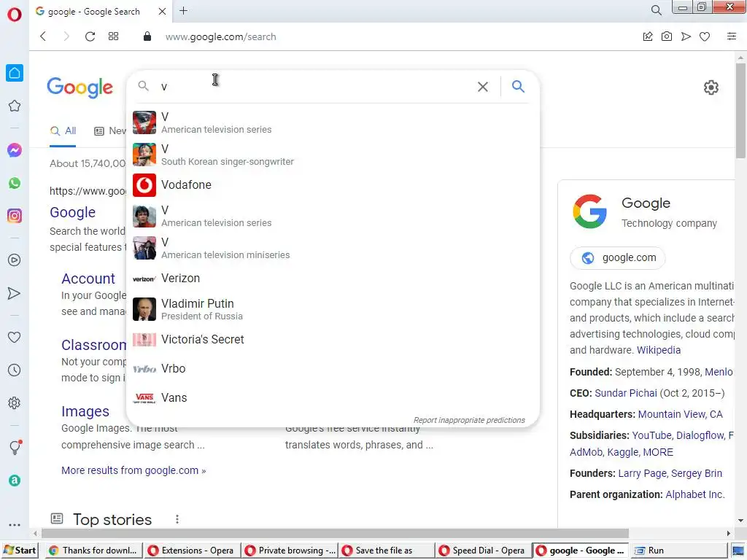The height and width of the screenshot is (560, 747).
Task: Open the green 'a' sidebar extension icon
Action: pyautogui.click(x=15, y=481)
